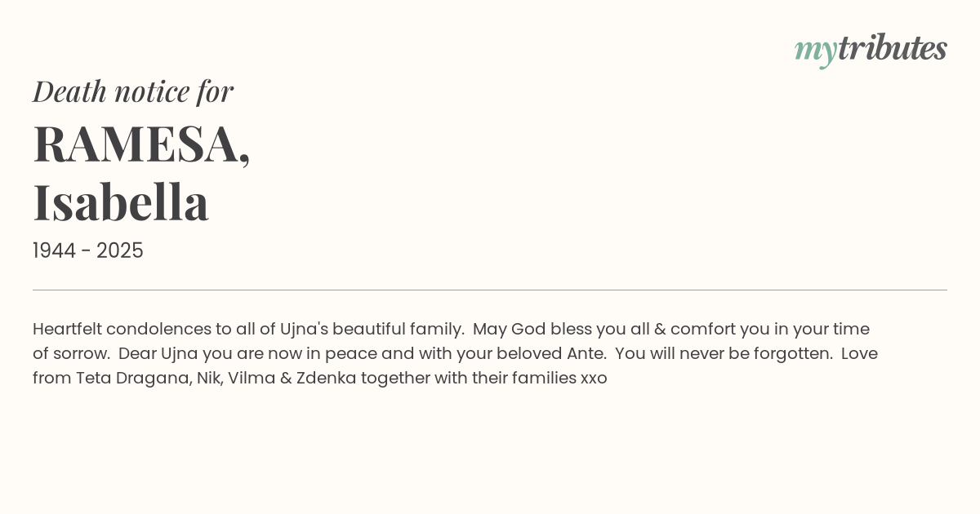Click the surname "RAMESA,"

coord(141,144)
